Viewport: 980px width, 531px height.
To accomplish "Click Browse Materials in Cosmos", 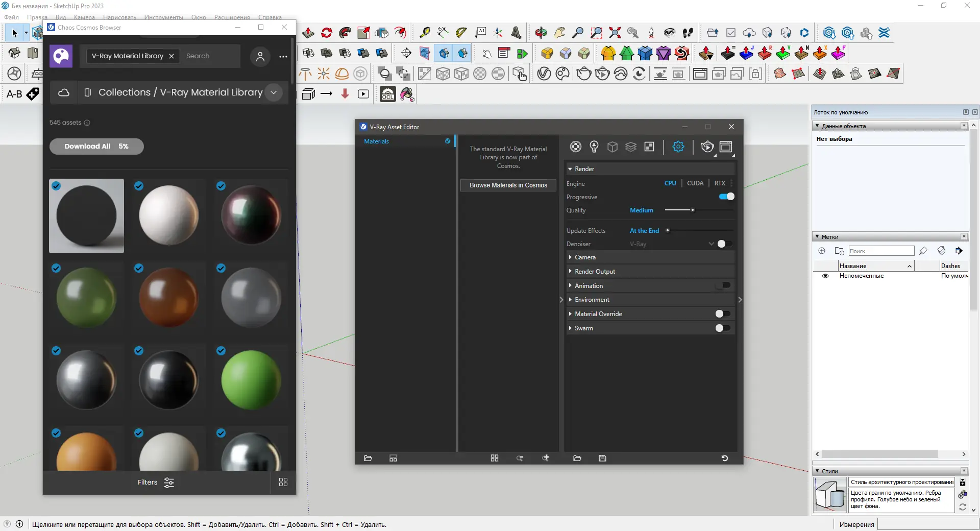I will (x=508, y=185).
